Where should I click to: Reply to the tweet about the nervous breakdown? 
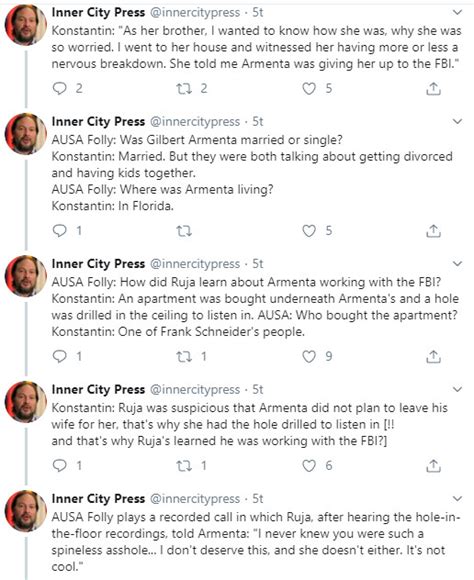pos(60,89)
